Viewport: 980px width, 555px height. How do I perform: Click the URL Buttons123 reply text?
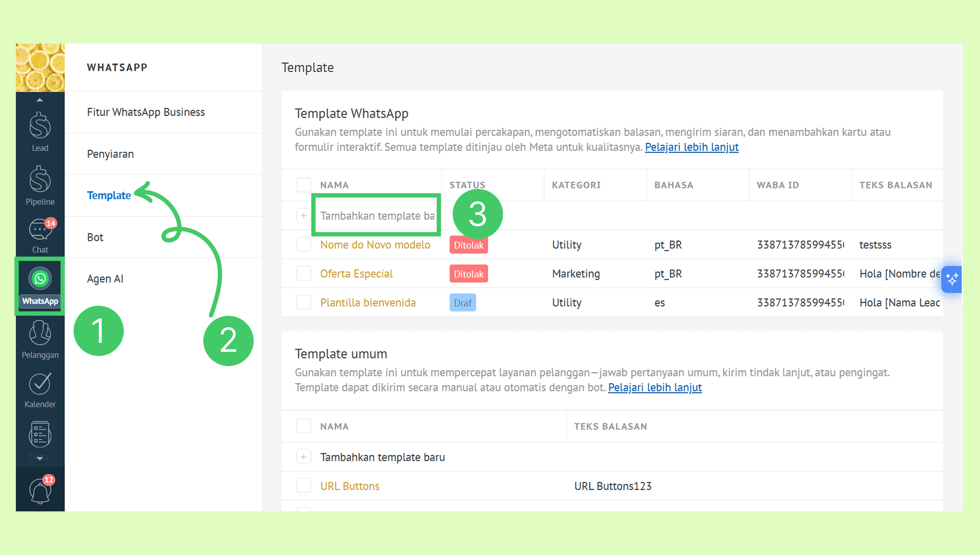tap(613, 486)
